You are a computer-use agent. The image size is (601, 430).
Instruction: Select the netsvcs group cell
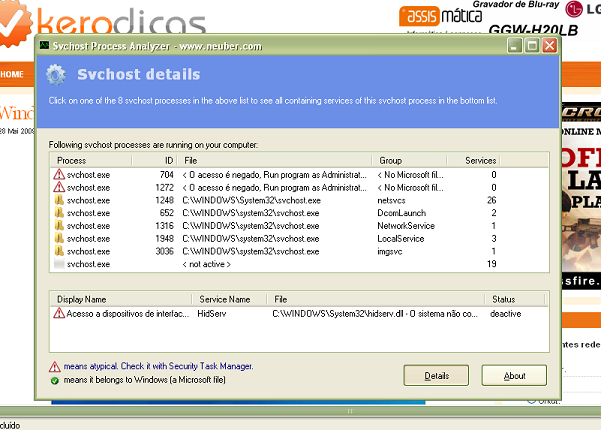pyautogui.click(x=391, y=200)
